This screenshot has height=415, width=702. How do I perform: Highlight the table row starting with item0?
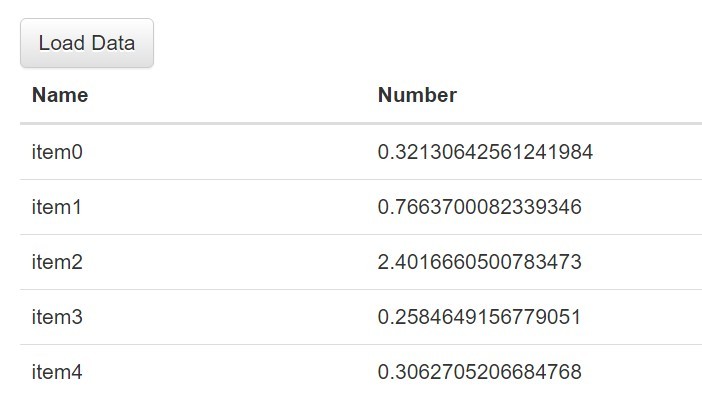point(361,152)
